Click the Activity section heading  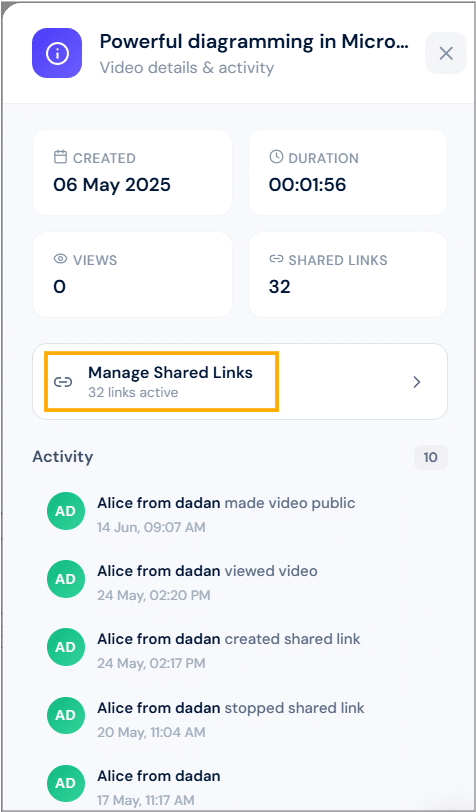click(x=63, y=457)
